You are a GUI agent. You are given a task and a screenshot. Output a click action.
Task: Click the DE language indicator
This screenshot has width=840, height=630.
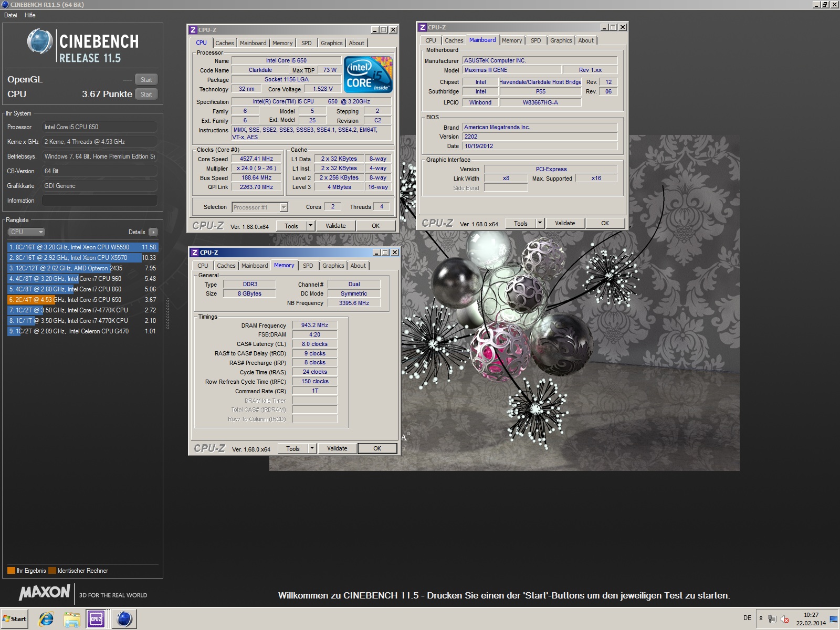[747, 618]
